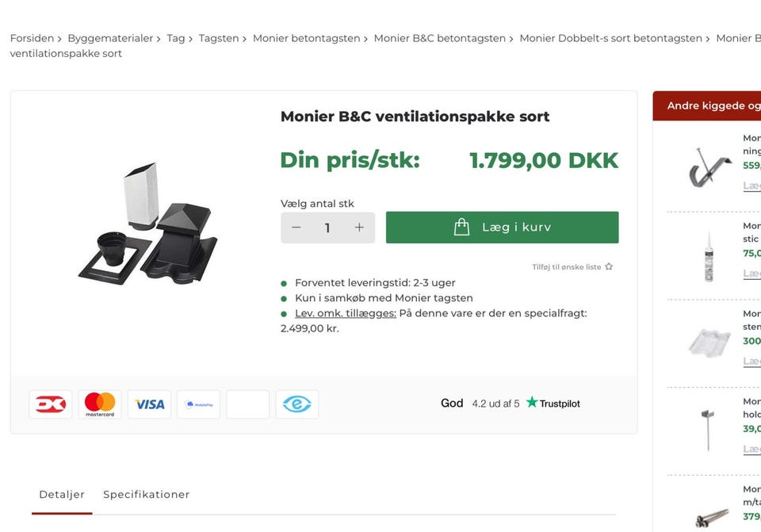Open the Forsiden breadcrumb link

click(x=32, y=37)
